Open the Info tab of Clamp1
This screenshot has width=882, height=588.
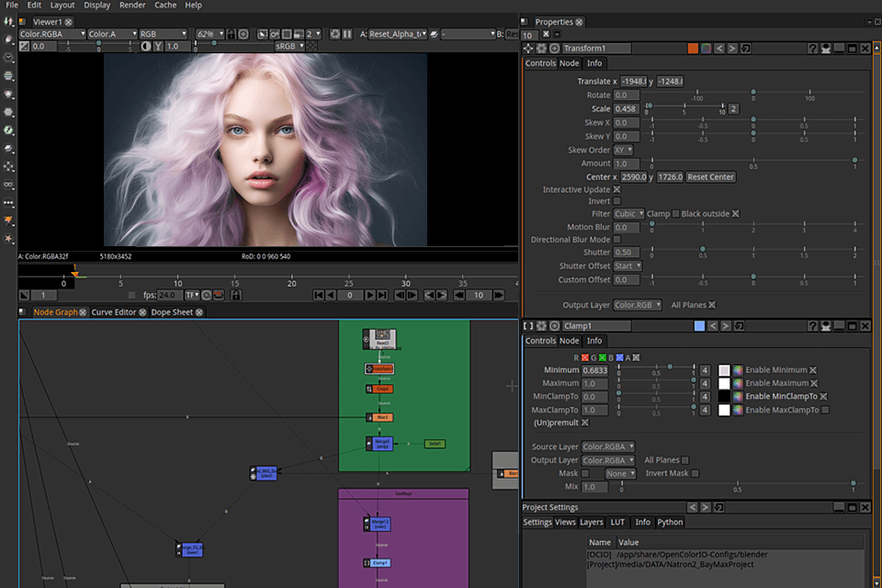tap(594, 341)
